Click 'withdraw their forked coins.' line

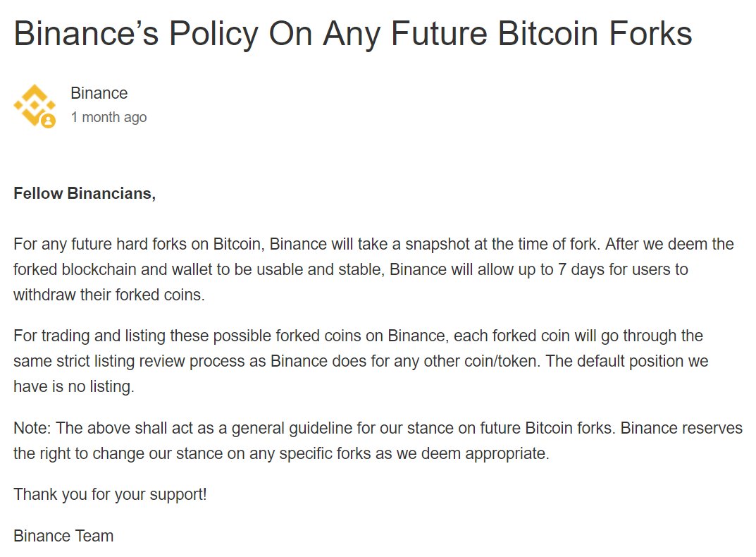coord(109,295)
